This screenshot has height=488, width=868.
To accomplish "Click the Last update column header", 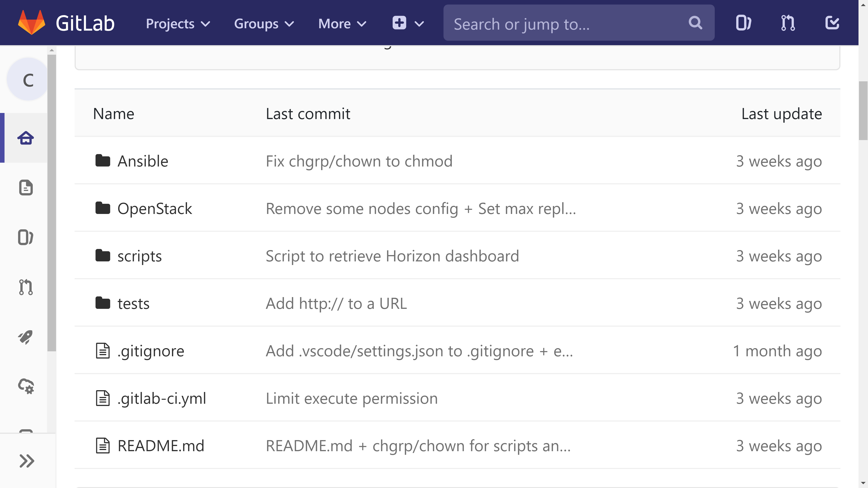I will click(x=782, y=114).
